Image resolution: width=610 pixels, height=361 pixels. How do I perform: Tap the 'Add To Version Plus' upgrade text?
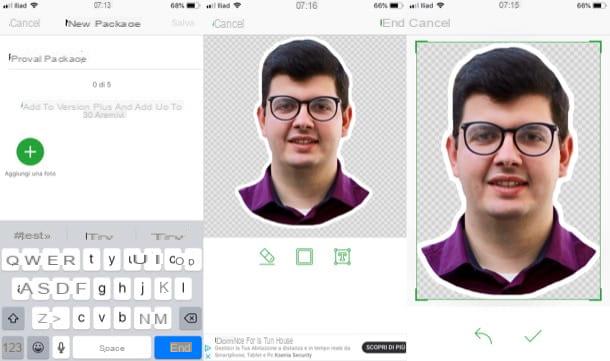click(102, 110)
